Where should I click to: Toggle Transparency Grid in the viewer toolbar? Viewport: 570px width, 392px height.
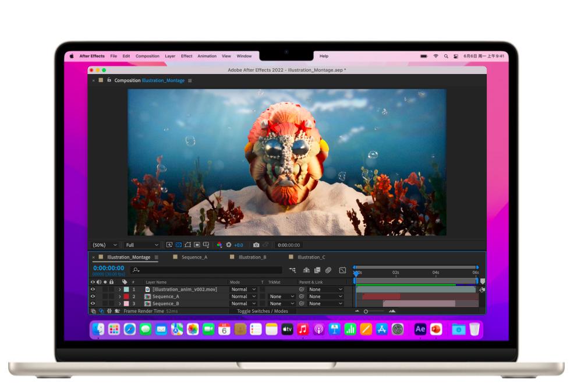pyautogui.click(x=179, y=245)
